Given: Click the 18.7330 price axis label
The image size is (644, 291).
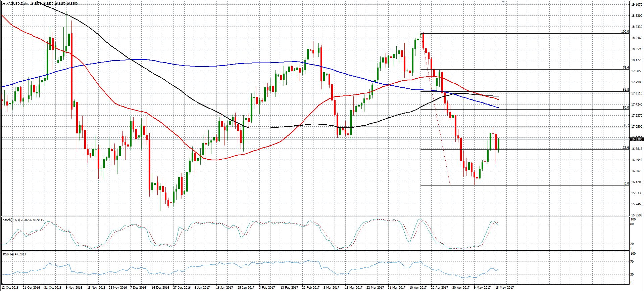Looking at the screenshot, I should click(637, 27).
